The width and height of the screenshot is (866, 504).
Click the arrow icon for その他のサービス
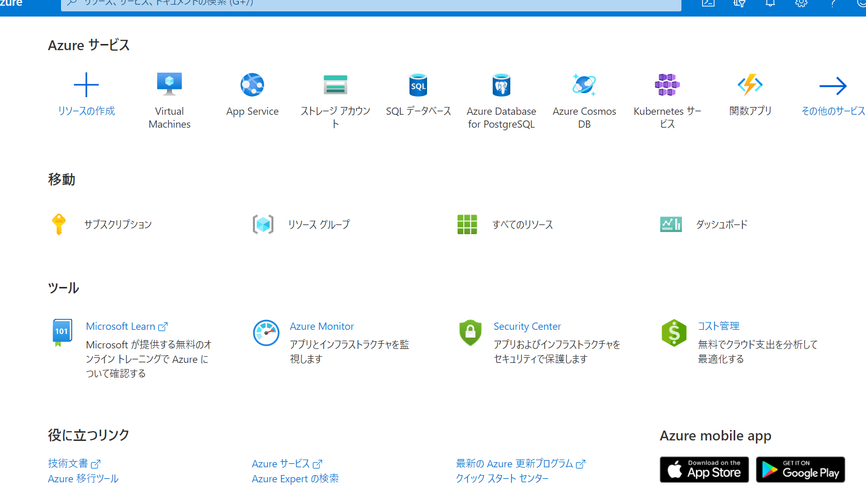pyautogui.click(x=833, y=86)
